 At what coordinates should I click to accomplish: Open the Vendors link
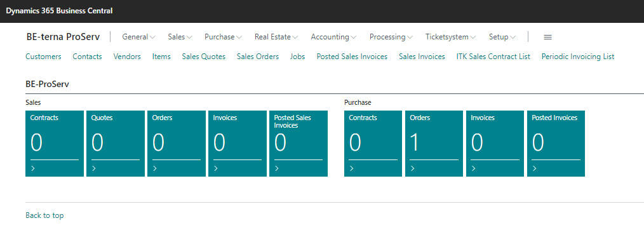(x=127, y=57)
